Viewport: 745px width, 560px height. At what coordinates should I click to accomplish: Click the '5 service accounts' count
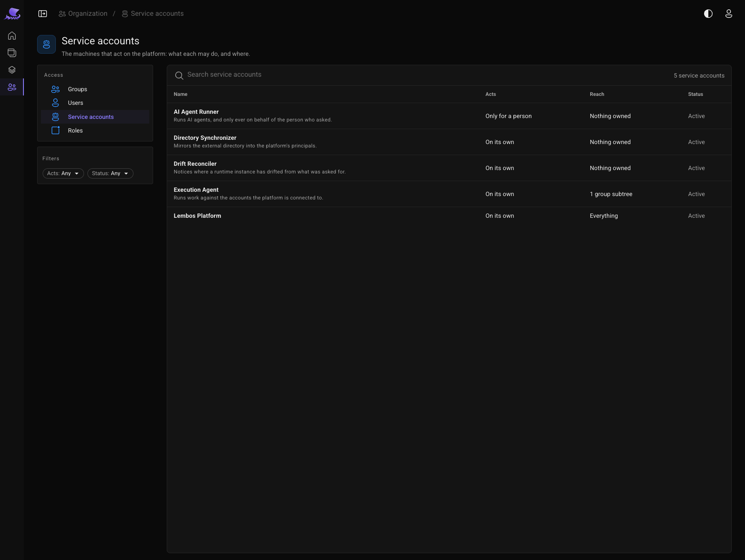[x=699, y=75]
